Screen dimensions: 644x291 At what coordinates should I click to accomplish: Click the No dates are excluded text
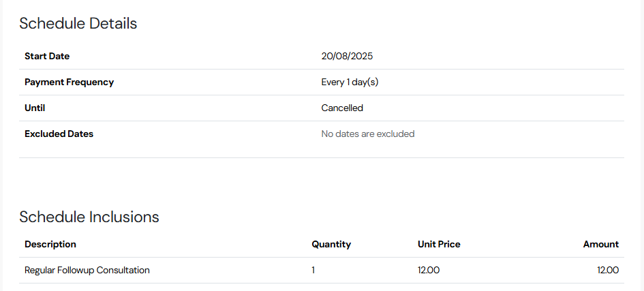pos(367,134)
